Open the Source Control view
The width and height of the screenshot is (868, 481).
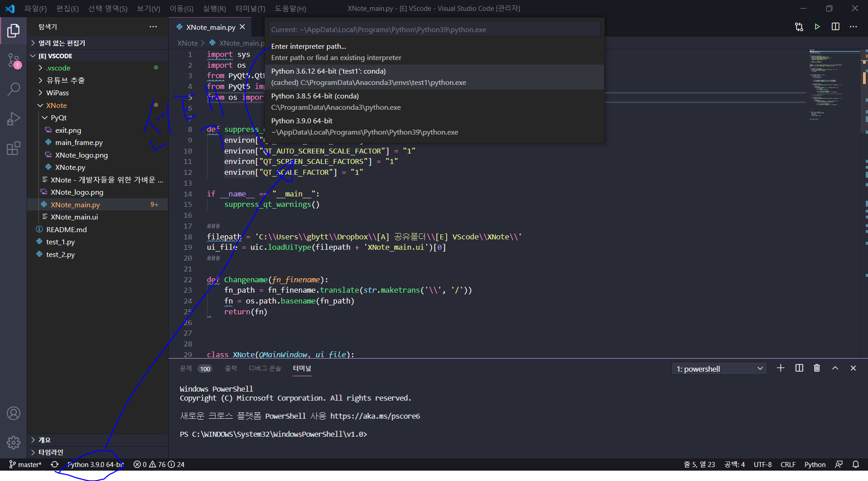point(14,61)
